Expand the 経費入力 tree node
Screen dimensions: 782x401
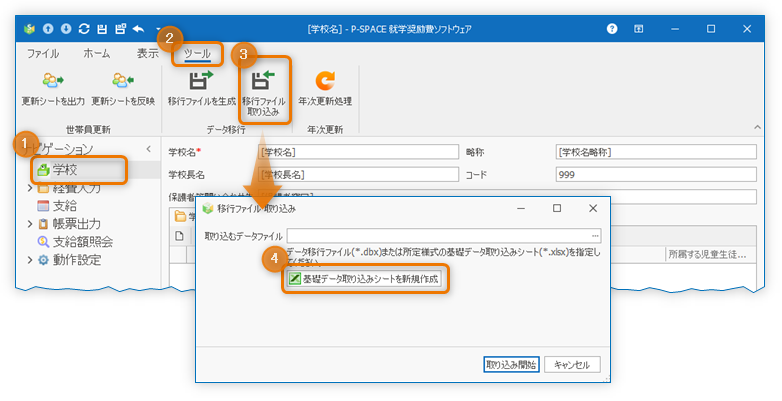click(x=29, y=188)
